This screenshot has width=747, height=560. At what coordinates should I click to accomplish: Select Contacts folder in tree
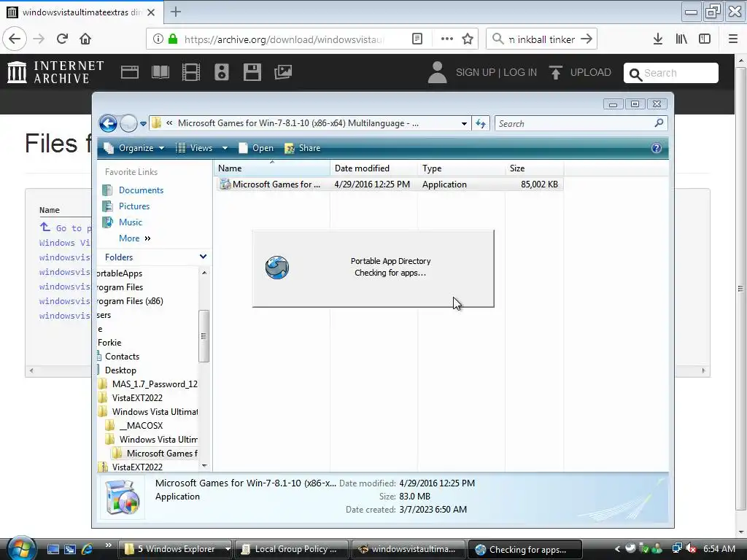(x=122, y=356)
